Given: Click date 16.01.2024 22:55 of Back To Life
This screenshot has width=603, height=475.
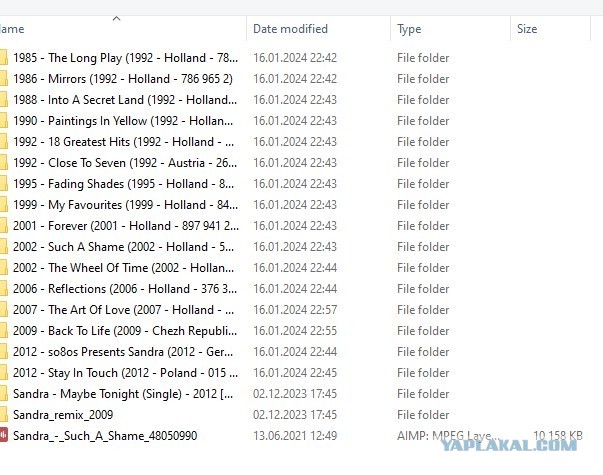Looking at the screenshot, I should pyautogui.click(x=295, y=331).
